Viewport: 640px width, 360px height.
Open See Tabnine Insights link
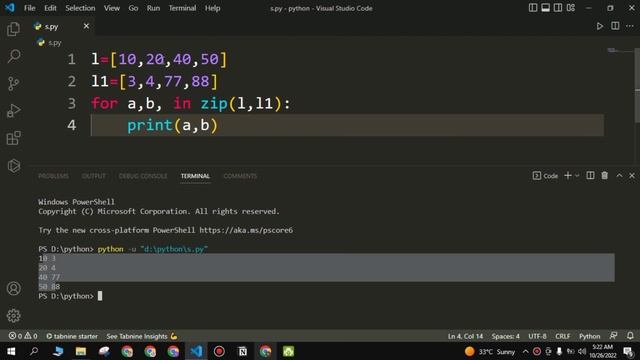tap(142, 336)
